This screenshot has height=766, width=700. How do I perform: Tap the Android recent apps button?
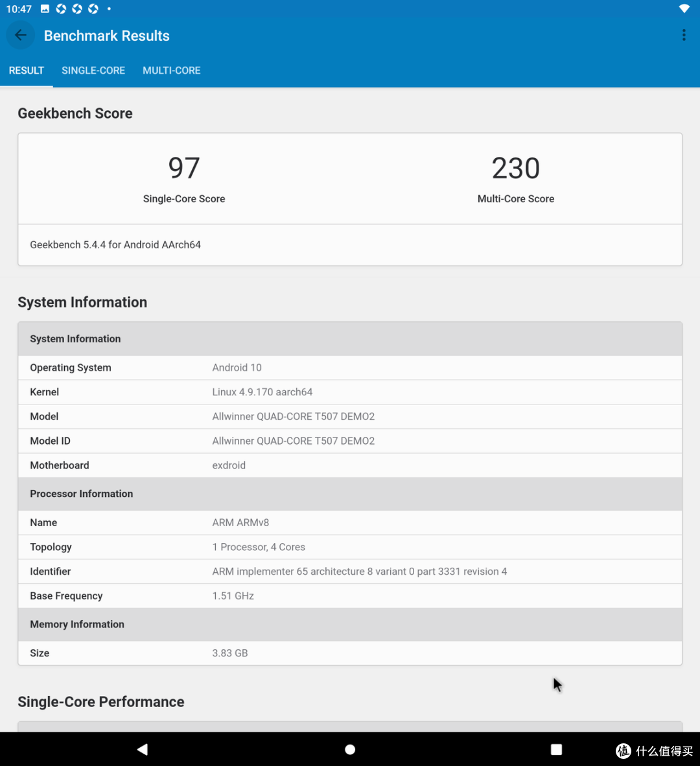556,749
